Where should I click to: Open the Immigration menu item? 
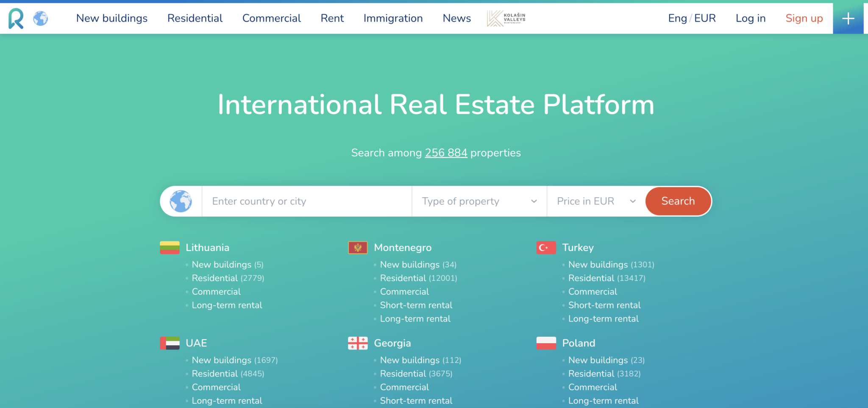coord(392,18)
